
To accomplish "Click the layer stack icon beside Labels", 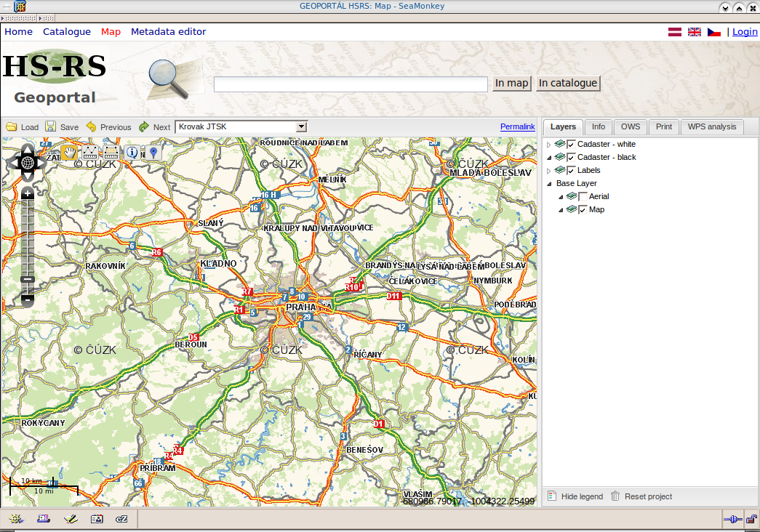I will 560,170.
